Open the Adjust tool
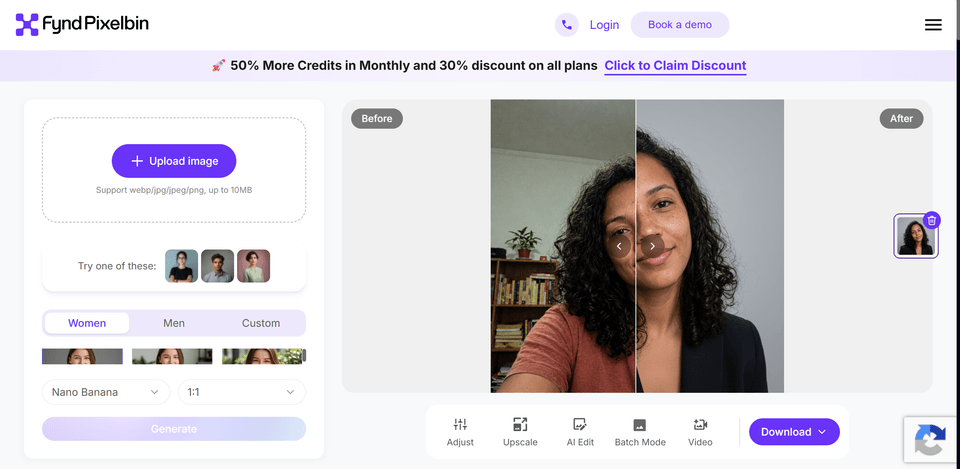 460,432
